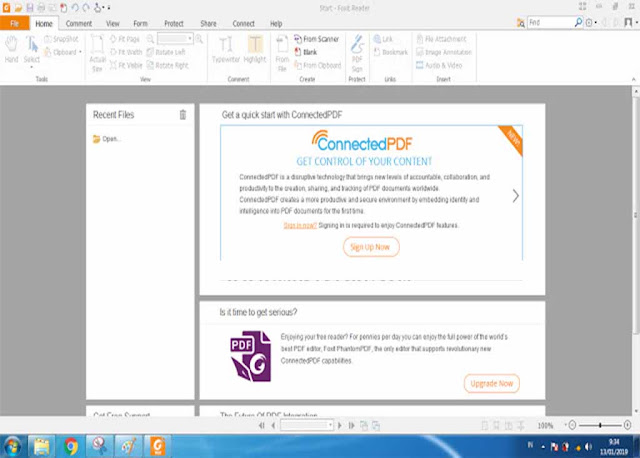Switch to the View tab

(x=113, y=24)
